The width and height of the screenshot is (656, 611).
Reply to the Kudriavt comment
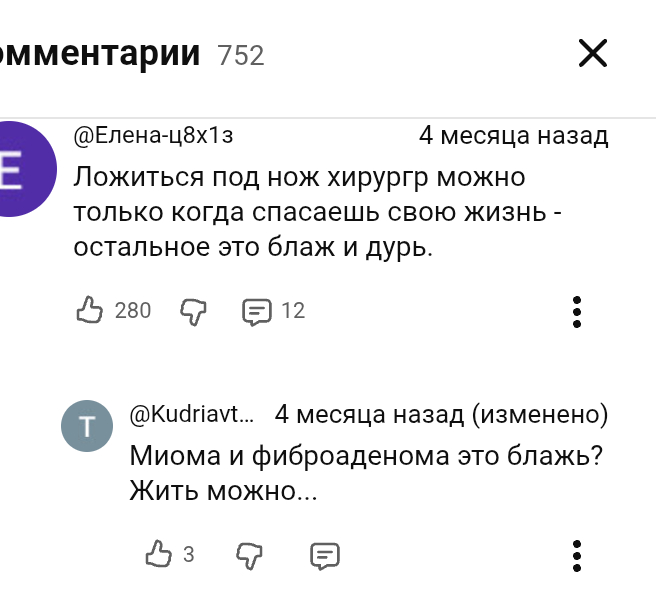(x=325, y=555)
